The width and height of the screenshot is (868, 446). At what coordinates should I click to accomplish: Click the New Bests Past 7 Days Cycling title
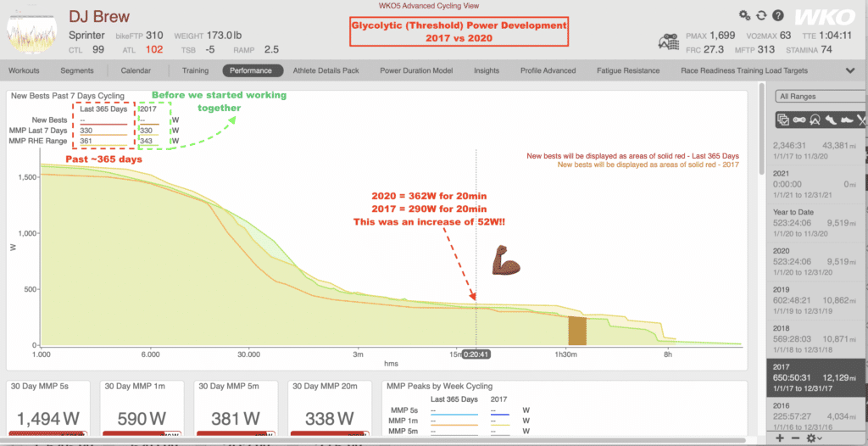[x=68, y=96]
